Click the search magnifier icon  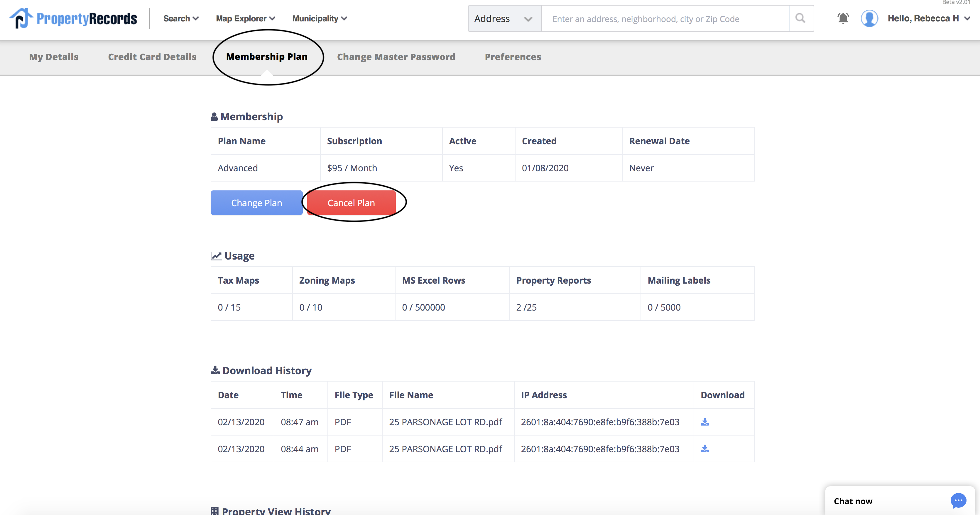pyautogui.click(x=800, y=18)
